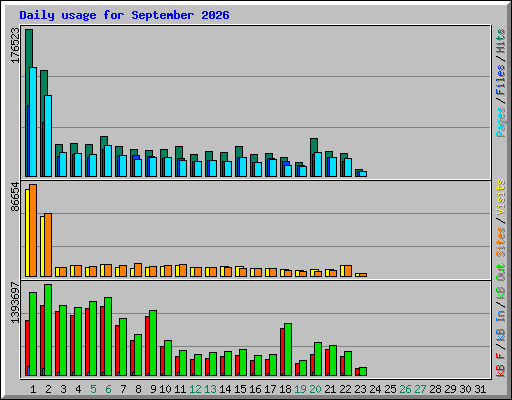Select day 29 on the x-axis
The width and height of the screenshot is (512, 400).
450,389
